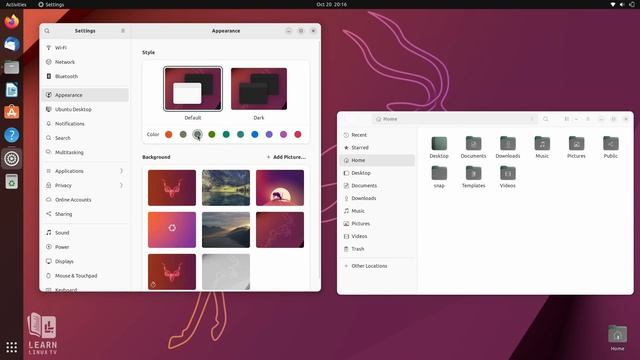Select the orange-purple gradient wallpaper thumbnail
Screen dimensions: 640x360
click(x=172, y=229)
